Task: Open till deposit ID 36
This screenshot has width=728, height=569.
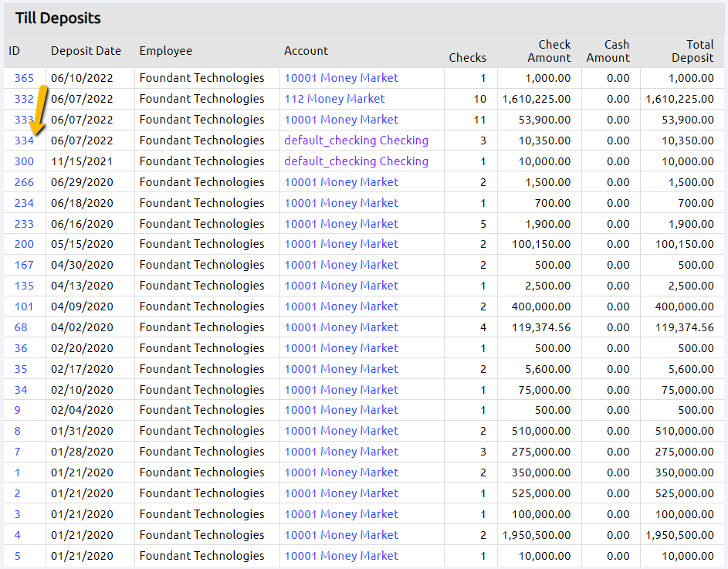Action: [x=21, y=348]
